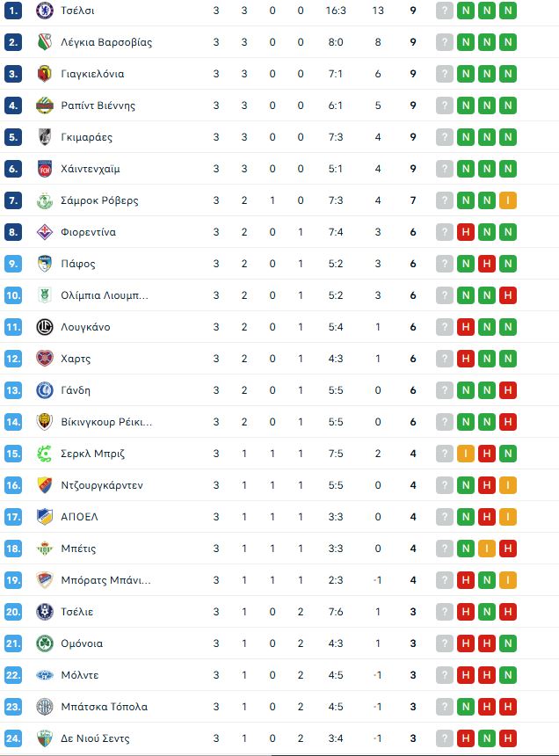This screenshot has height=756, width=559.
Task: Click the red loss badge for Φιορεντίνα
Action: pos(466,232)
